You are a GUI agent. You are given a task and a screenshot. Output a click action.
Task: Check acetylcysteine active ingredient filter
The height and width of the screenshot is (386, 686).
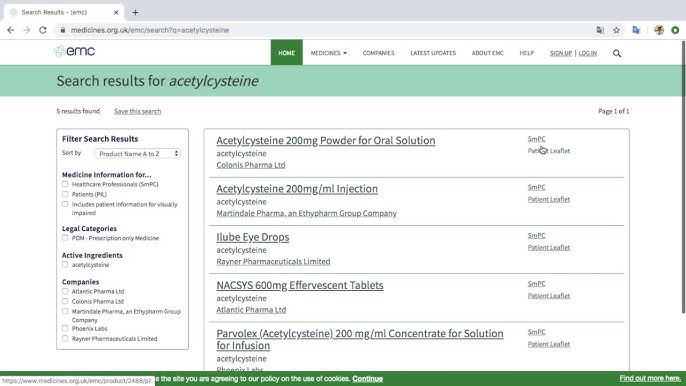tap(65, 265)
